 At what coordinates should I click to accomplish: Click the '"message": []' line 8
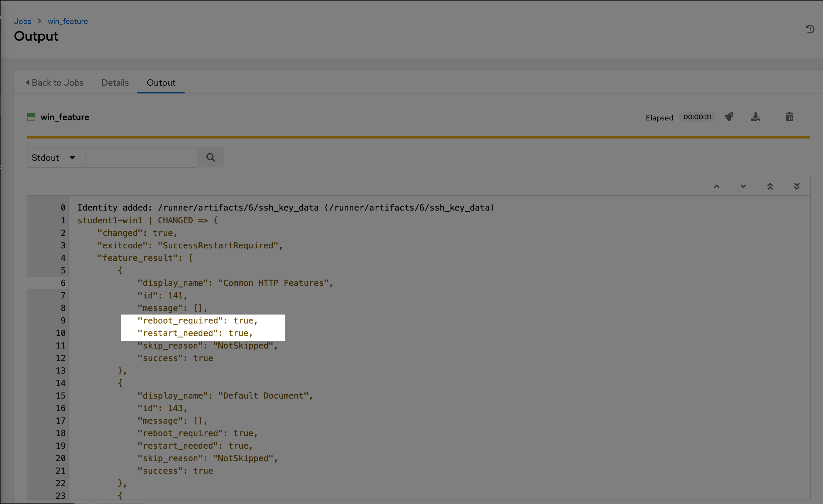pos(172,308)
